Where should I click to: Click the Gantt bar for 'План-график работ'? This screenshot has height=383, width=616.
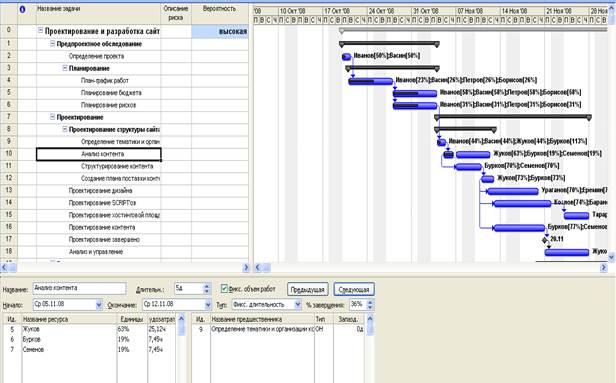[370, 81]
